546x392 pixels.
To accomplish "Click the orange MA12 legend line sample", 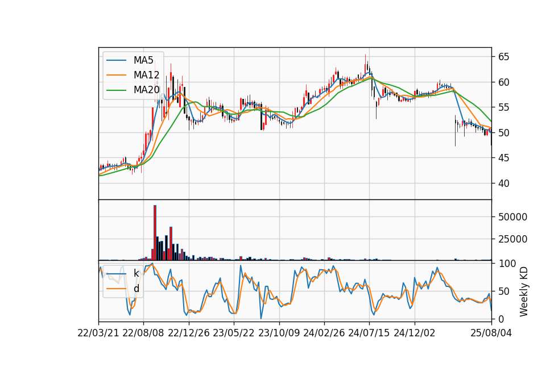I will pos(116,75).
